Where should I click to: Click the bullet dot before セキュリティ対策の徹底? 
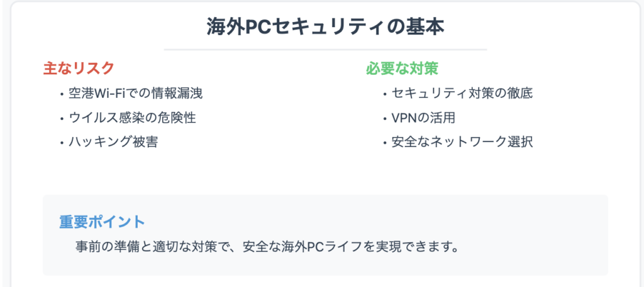coord(385,95)
